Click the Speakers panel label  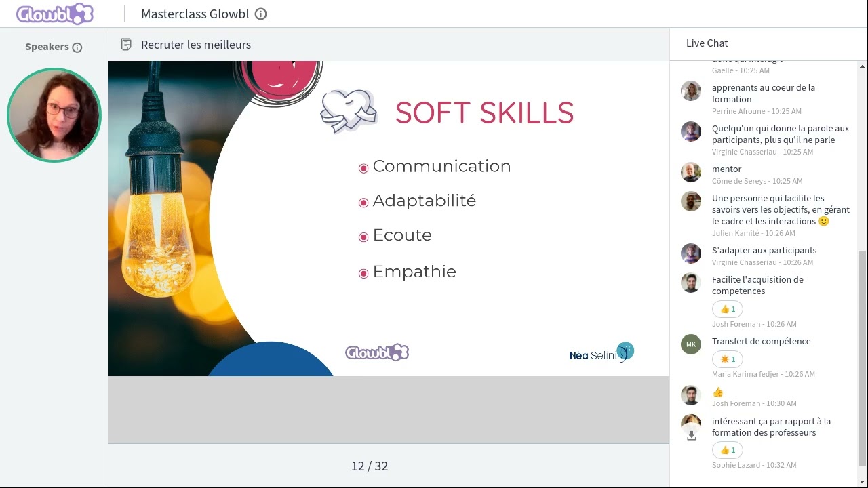(x=47, y=47)
